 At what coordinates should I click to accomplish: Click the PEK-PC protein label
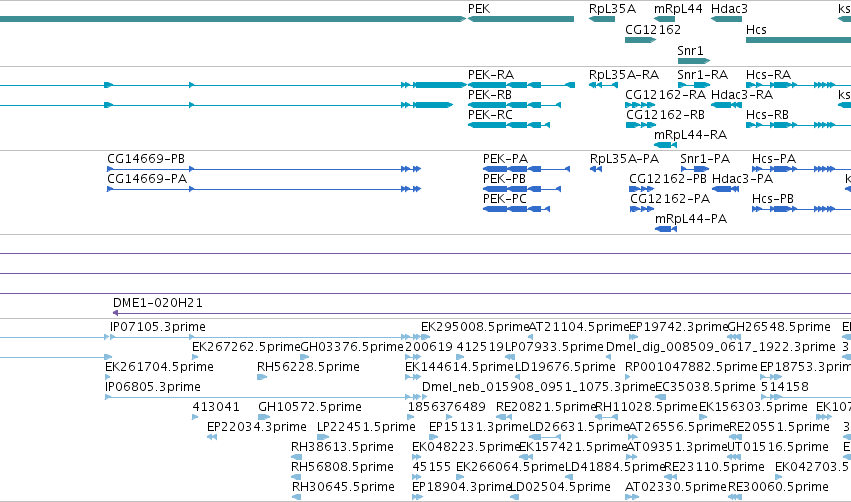pyautogui.click(x=505, y=199)
